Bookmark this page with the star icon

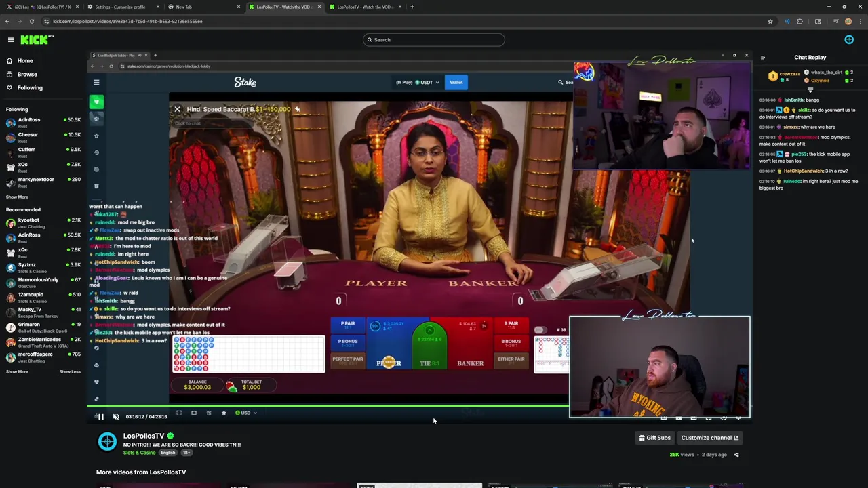(x=770, y=21)
